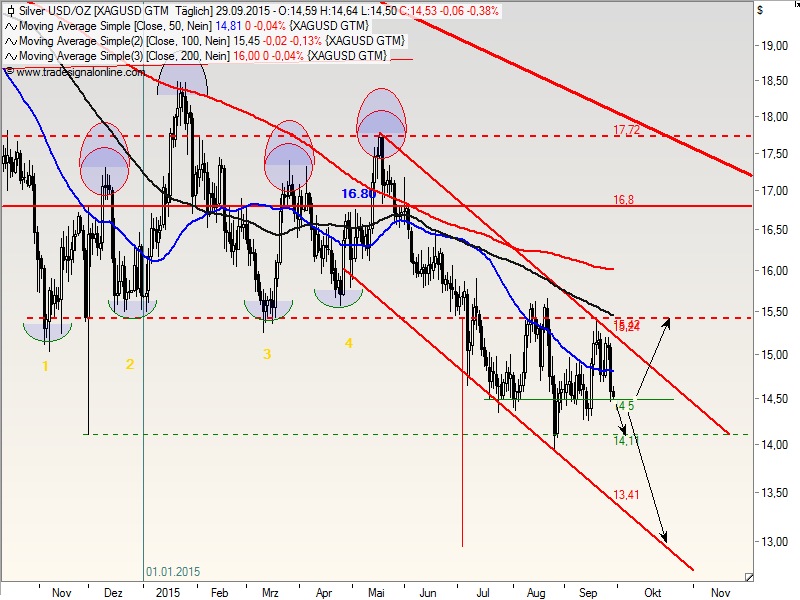Click the 14,00 price axis label
This screenshot has height=600, width=800.
pos(774,445)
